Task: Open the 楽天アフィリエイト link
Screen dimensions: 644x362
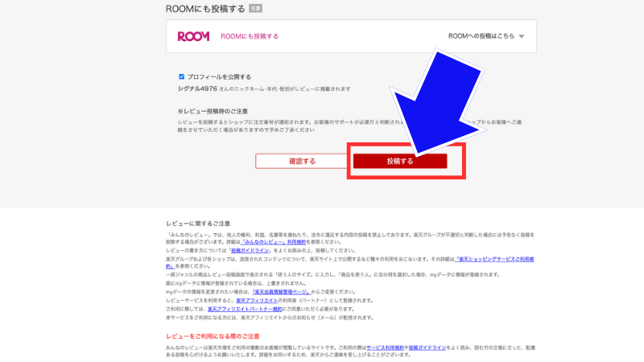Action: (x=257, y=300)
